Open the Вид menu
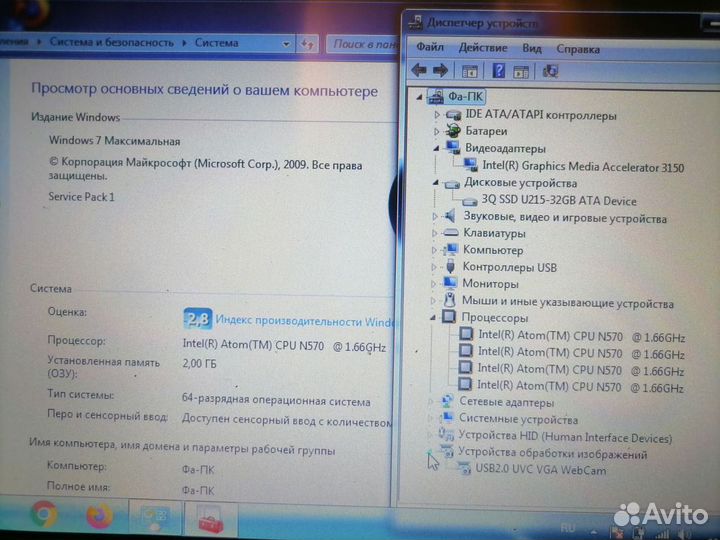The image size is (720, 540). point(532,48)
